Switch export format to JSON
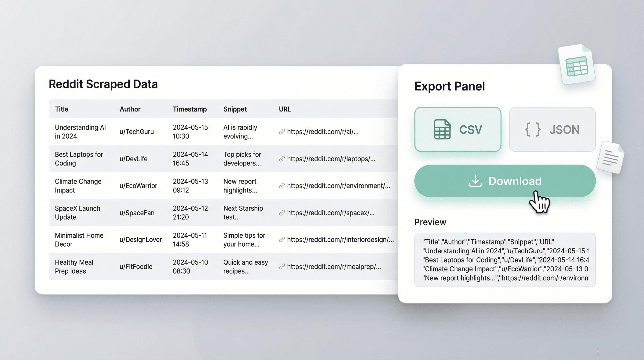 [552, 129]
